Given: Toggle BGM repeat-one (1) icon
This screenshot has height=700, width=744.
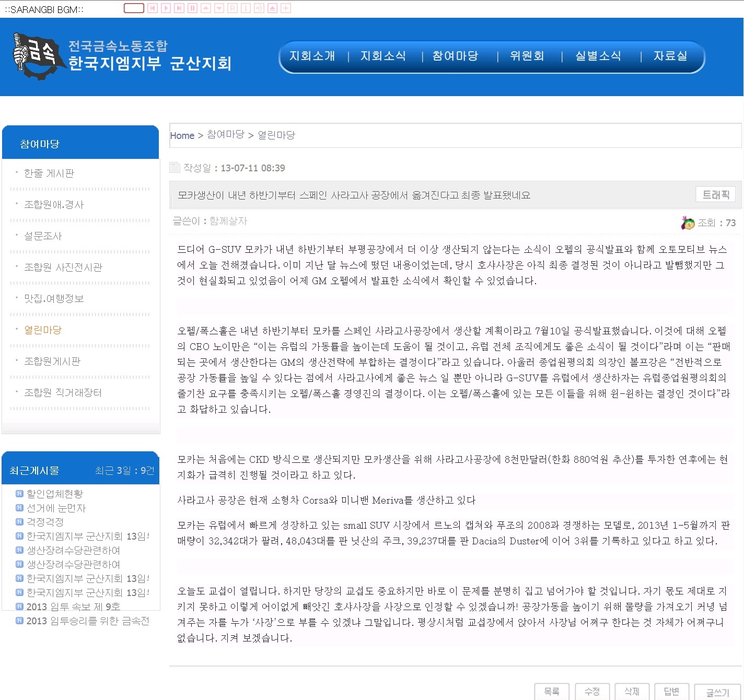Looking at the screenshot, I should click(246, 8).
